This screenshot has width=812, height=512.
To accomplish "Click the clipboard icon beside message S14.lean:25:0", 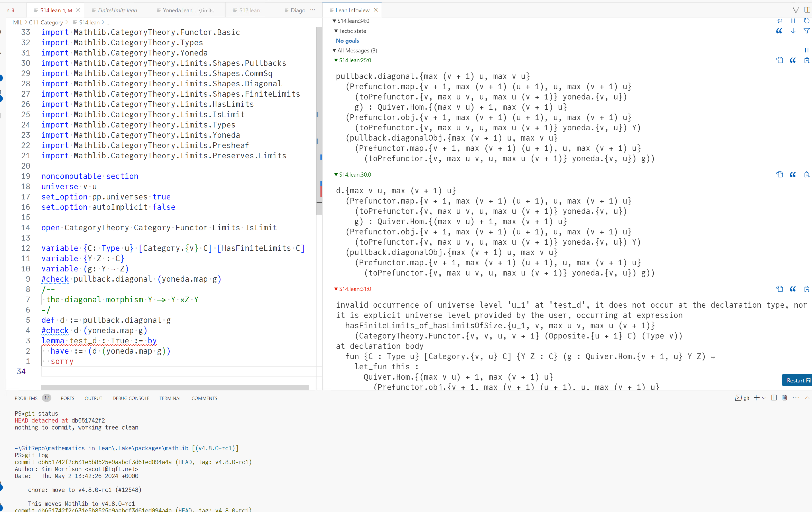I will pyautogui.click(x=807, y=60).
